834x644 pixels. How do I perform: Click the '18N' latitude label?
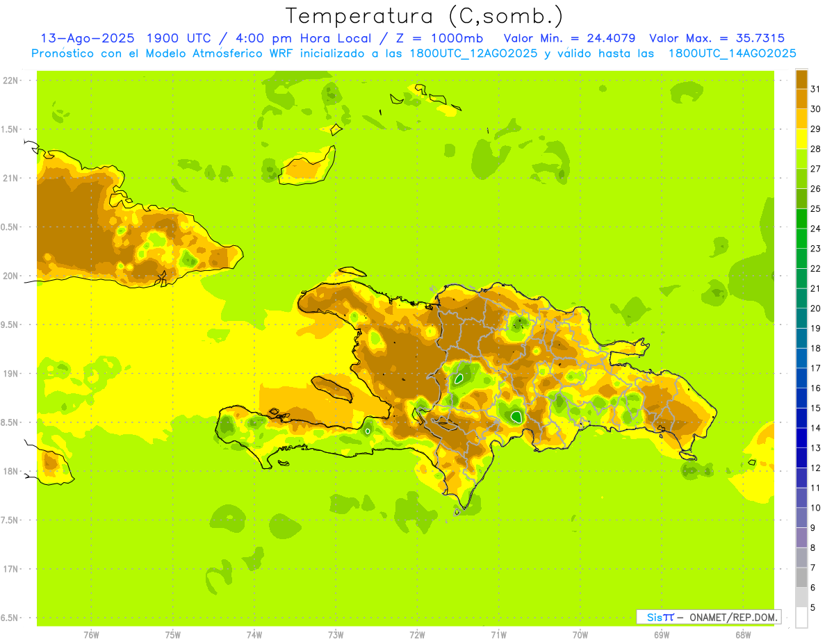(11, 471)
